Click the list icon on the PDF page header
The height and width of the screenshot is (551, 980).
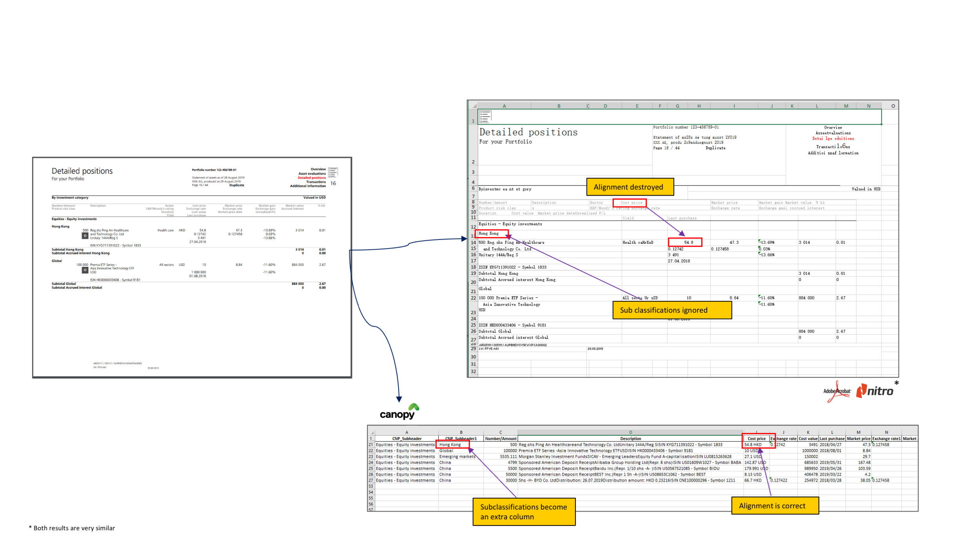pyautogui.click(x=333, y=172)
